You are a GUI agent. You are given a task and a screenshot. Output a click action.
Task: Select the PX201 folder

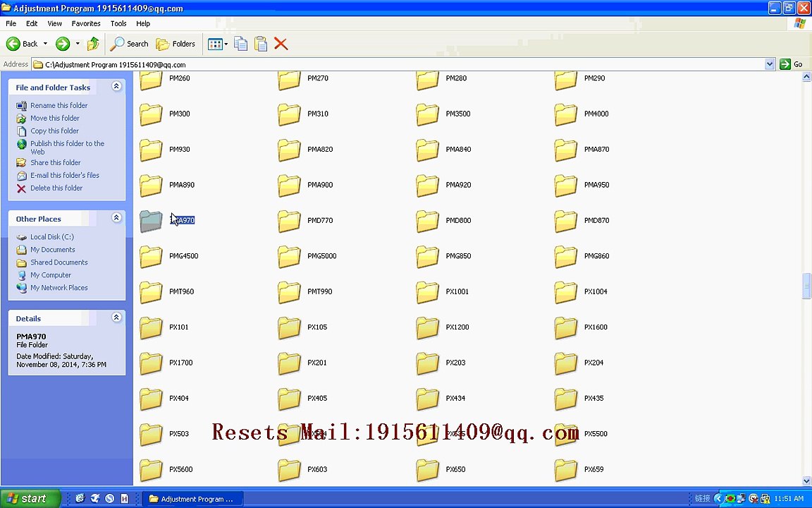point(302,364)
